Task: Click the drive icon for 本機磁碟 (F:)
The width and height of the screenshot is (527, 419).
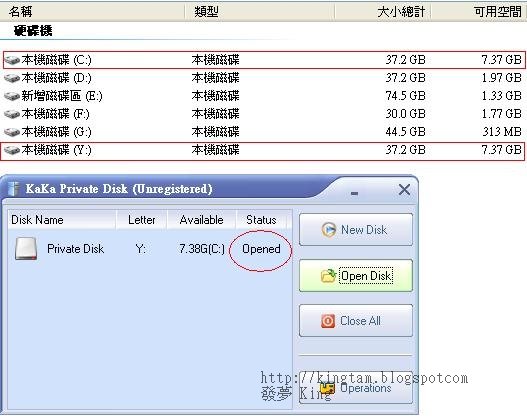Action: [12, 114]
